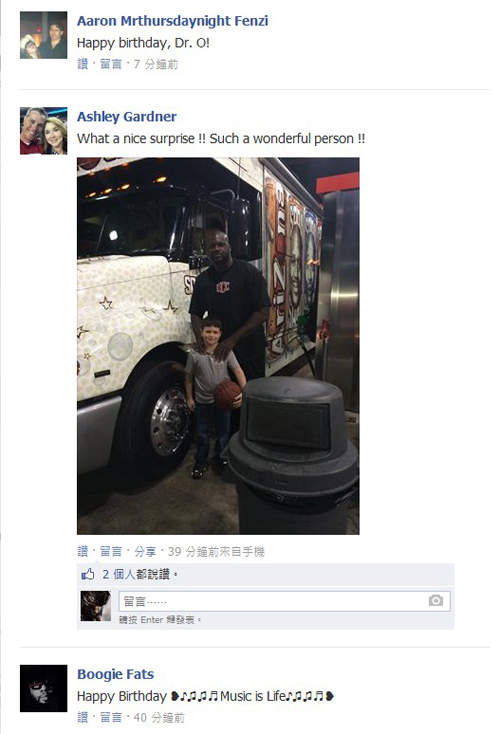The height and width of the screenshot is (734, 500).
Task: Click the 7 minutes ago timestamp
Action: [x=156, y=64]
